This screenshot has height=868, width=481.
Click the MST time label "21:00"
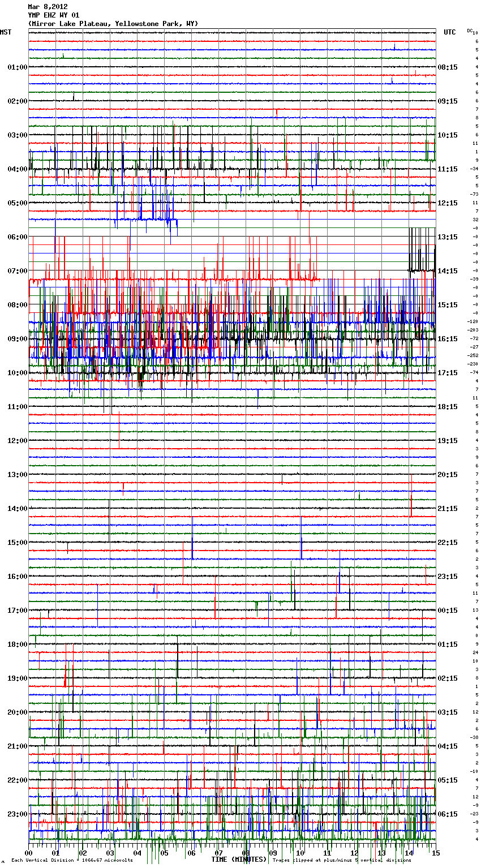tap(18, 746)
